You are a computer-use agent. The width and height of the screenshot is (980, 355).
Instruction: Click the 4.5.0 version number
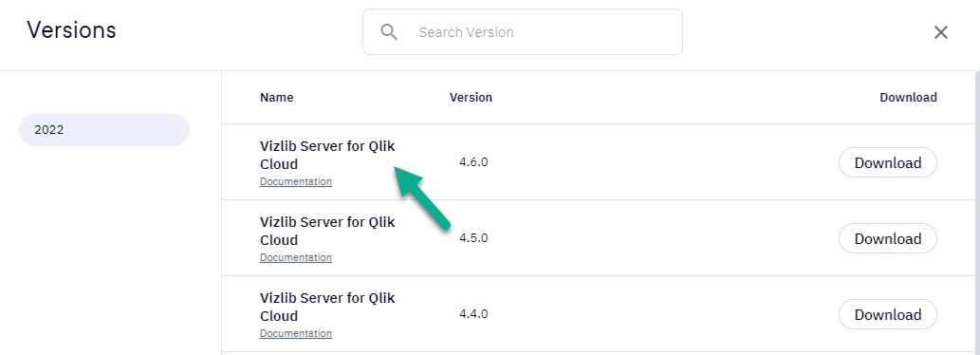click(473, 238)
